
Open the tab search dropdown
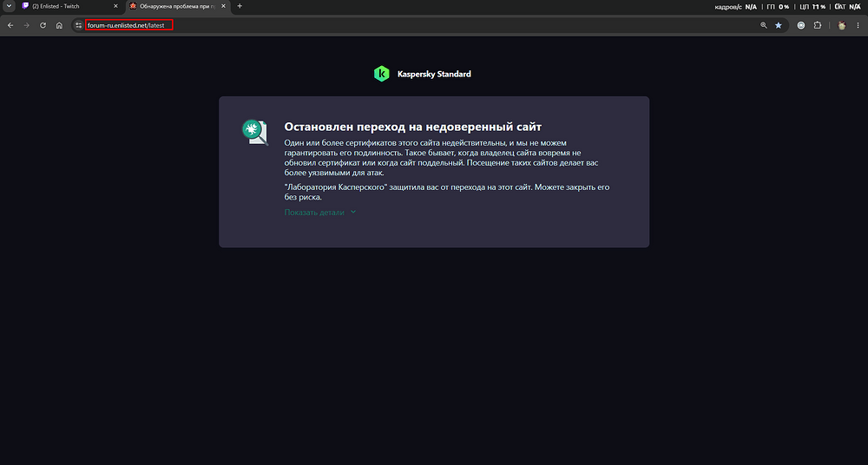point(9,6)
